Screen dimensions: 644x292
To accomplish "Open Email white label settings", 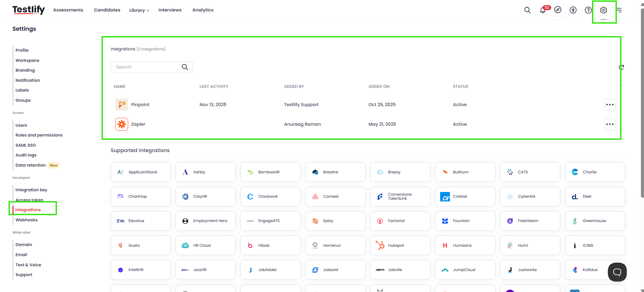I will tap(21, 255).
